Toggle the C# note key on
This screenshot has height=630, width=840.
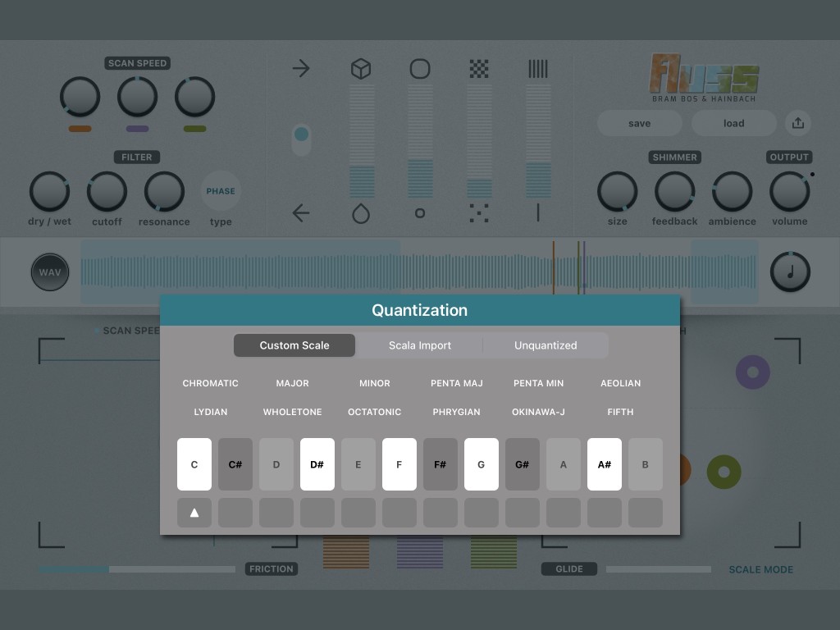235,464
